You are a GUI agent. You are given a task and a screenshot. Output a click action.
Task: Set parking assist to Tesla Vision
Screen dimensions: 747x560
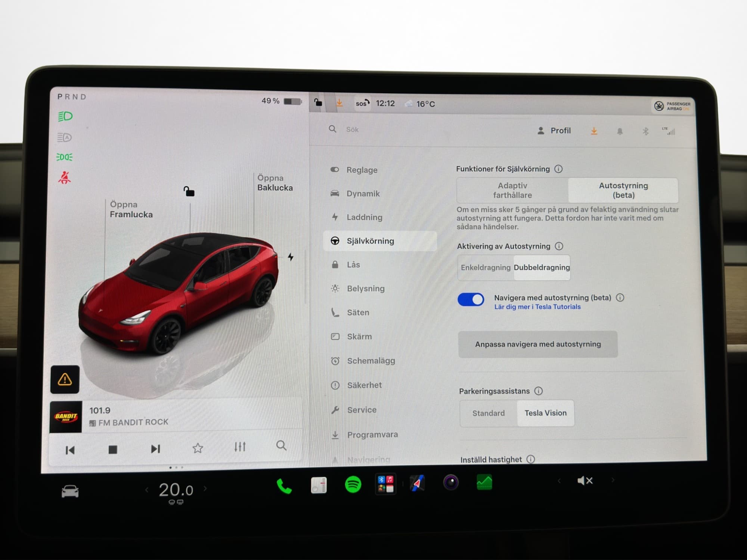(x=545, y=413)
